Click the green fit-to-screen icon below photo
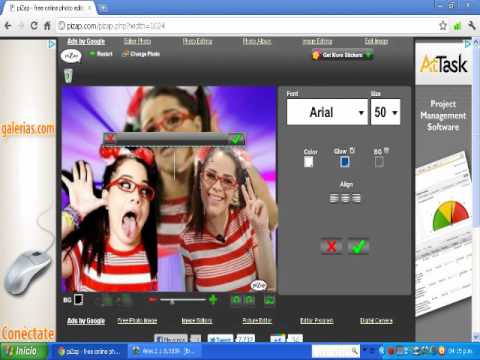 [x=269, y=300]
